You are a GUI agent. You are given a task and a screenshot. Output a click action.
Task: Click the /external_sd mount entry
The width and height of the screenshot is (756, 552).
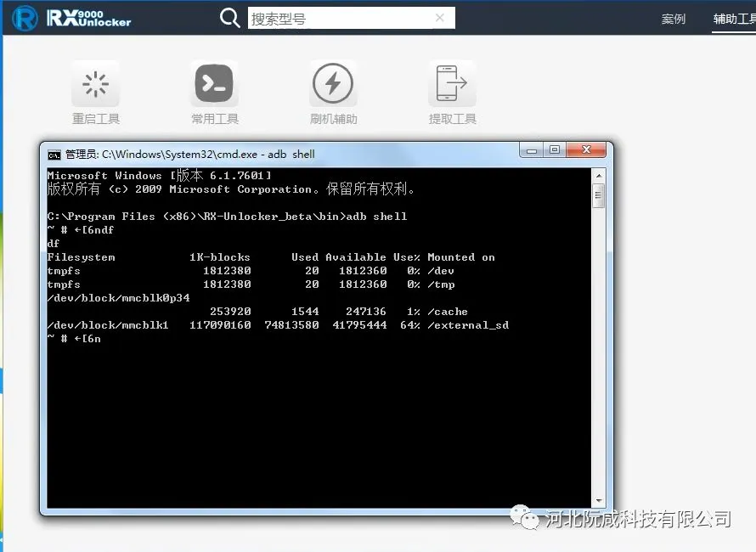tap(468, 325)
